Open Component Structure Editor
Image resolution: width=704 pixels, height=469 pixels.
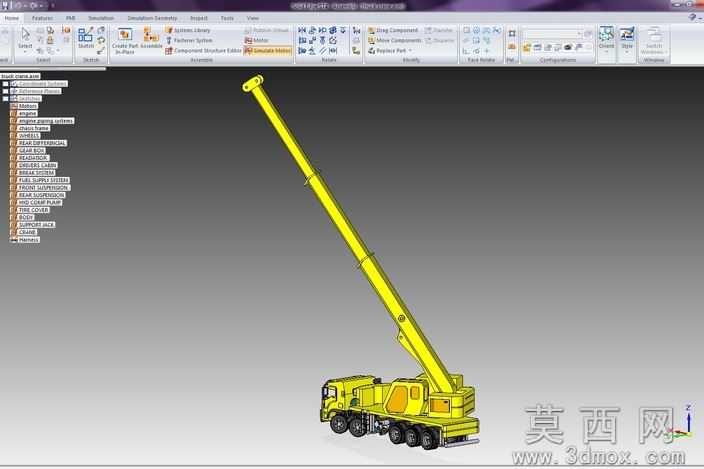pos(203,51)
